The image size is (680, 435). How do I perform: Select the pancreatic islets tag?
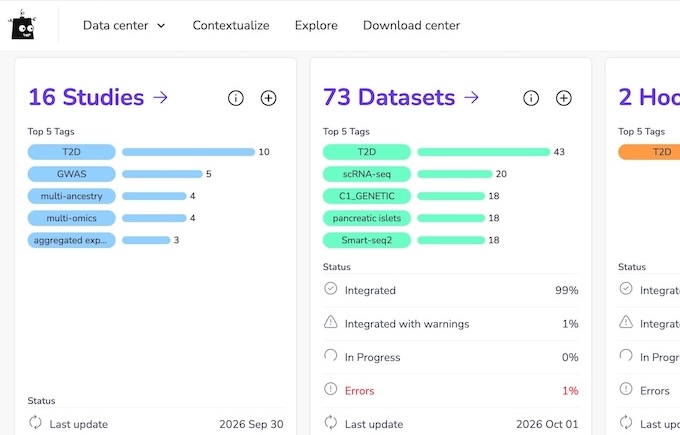[x=367, y=218]
